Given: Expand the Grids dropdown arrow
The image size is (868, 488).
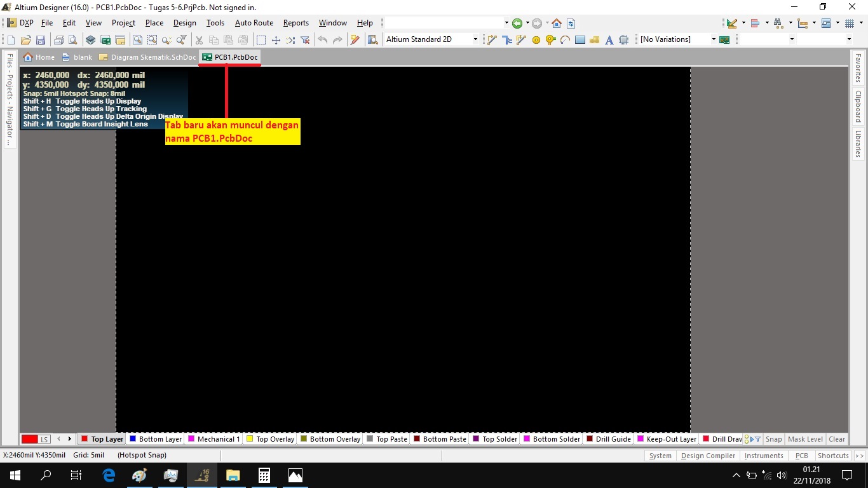Looking at the screenshot, I should [861, 24].
